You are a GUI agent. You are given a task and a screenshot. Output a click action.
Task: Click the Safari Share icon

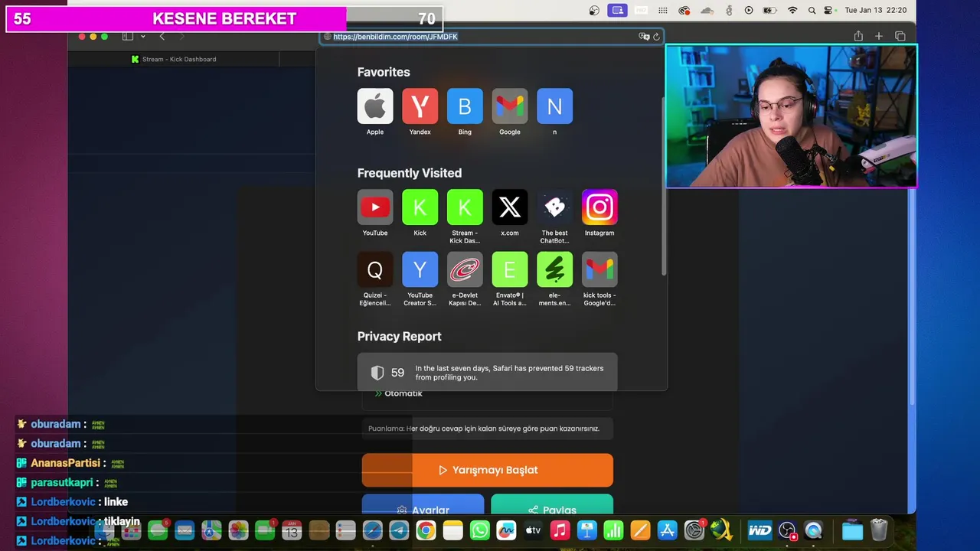858,36
